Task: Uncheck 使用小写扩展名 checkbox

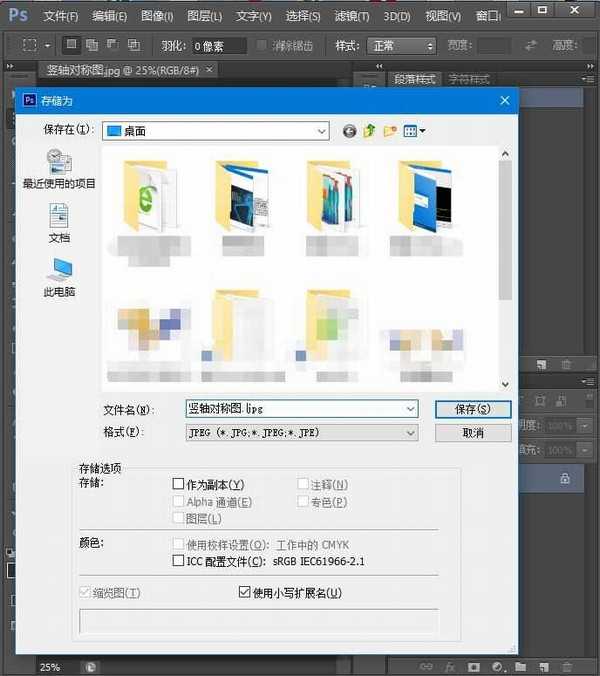Action: (x=244, y=593)
